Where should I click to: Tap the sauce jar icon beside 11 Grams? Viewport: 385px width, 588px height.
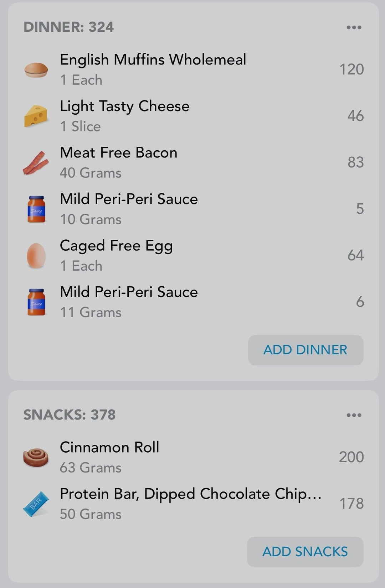pyautogui.click(x=36, y=302)
